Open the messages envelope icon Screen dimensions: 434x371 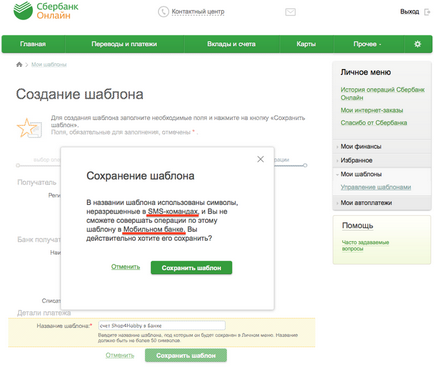(x=290, y=12)
